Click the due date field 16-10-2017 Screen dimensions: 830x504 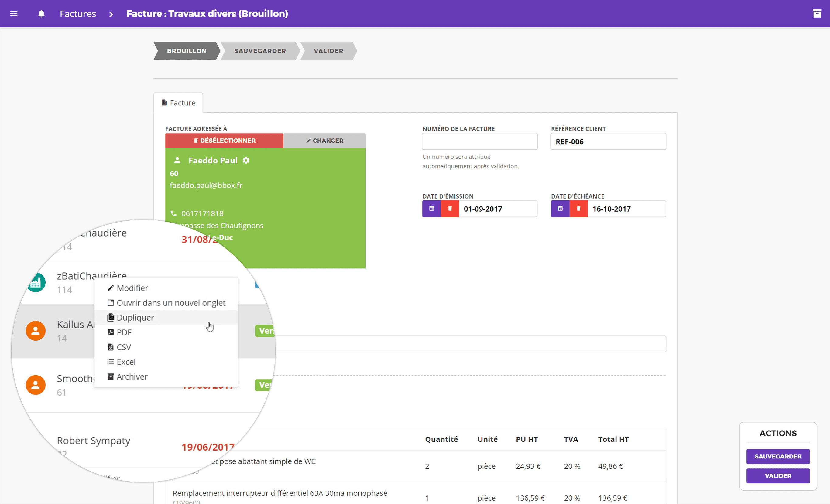coord(626,209)
